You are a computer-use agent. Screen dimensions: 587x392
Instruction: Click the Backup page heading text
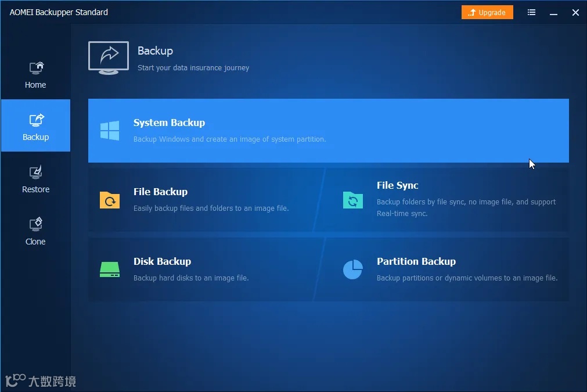[x=155, y=51]
